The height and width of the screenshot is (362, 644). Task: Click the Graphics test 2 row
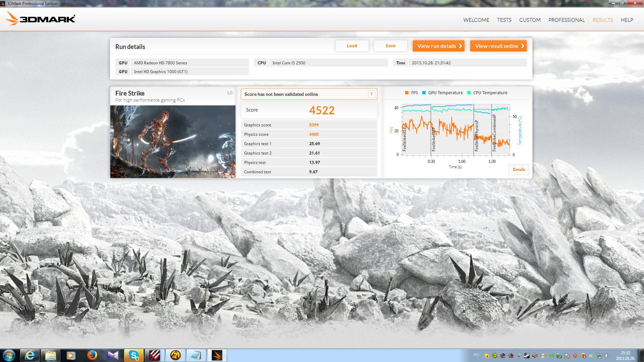(309, 153)
